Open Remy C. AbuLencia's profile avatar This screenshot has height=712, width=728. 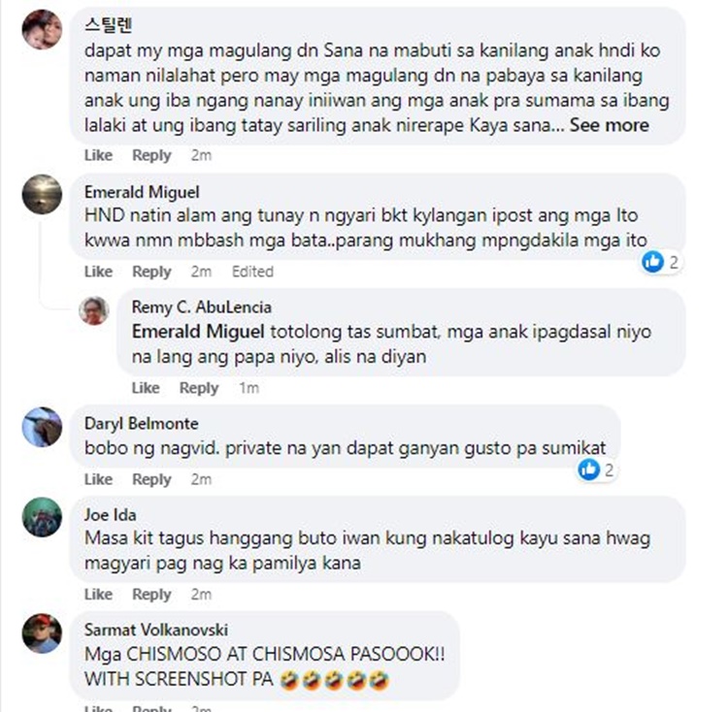(x=94, y=310)
